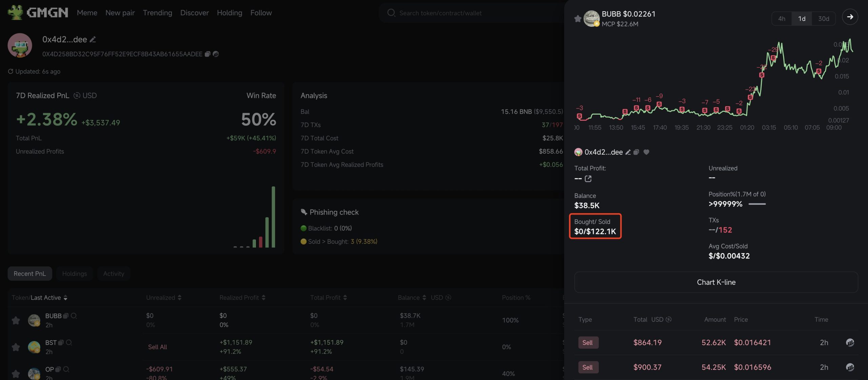Open the Trending menu item
Image resolution: width=868 pixels, height=380 pixels.
(157, 13)
